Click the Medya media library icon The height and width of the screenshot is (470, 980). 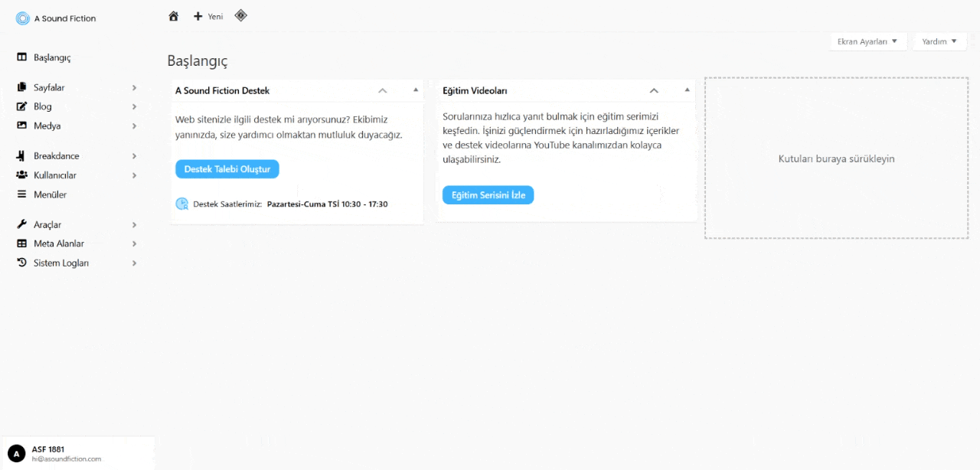point(21,126)
